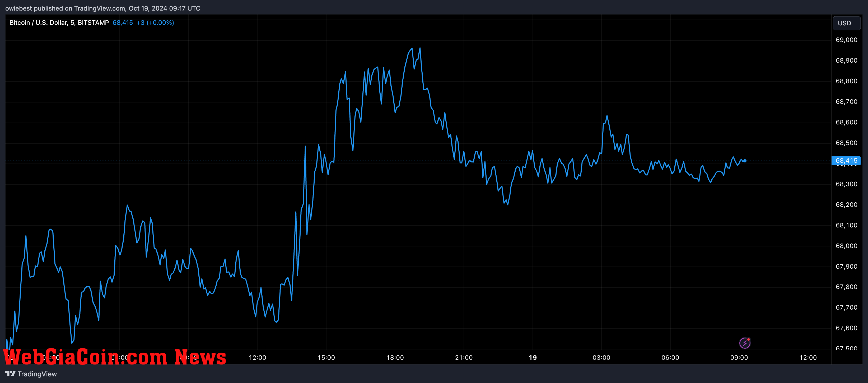
Task: Click the 67,900 price axis label
Action: click(846, 267)
